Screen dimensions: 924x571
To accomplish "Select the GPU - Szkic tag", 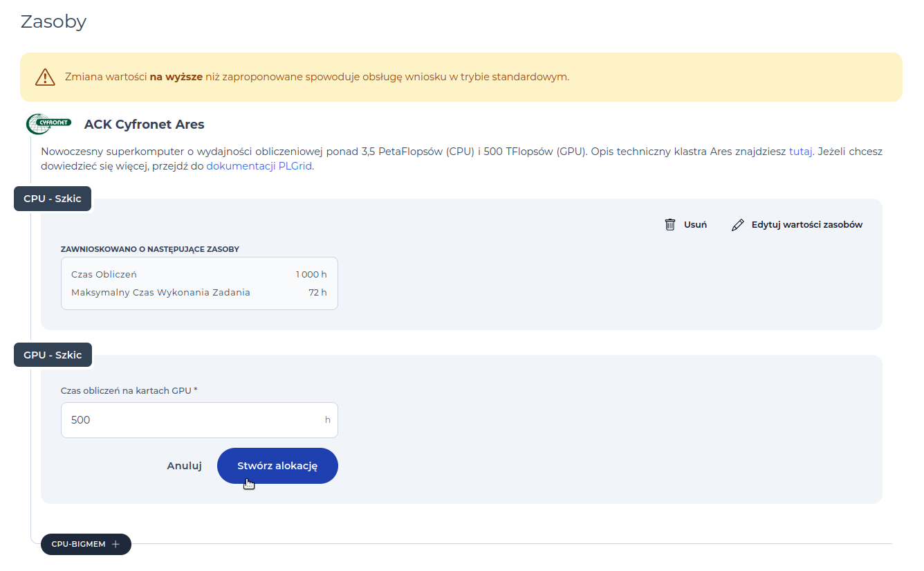I will coord(53,355).
